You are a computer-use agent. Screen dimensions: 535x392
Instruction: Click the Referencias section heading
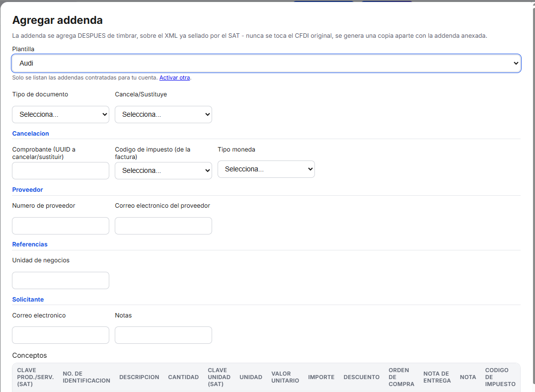point(30,244)
